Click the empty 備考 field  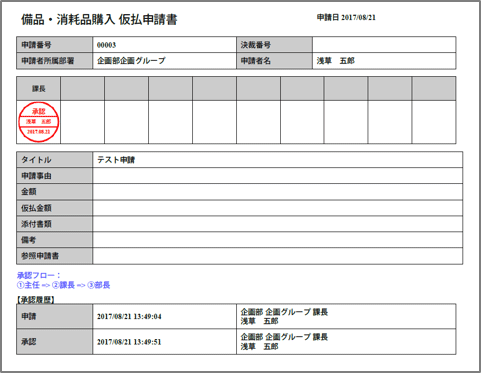click(278, 240)
